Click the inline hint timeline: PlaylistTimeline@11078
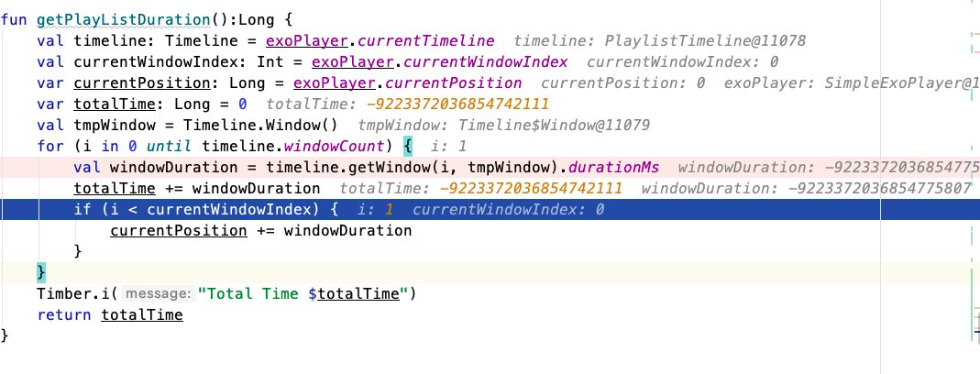 659,41
